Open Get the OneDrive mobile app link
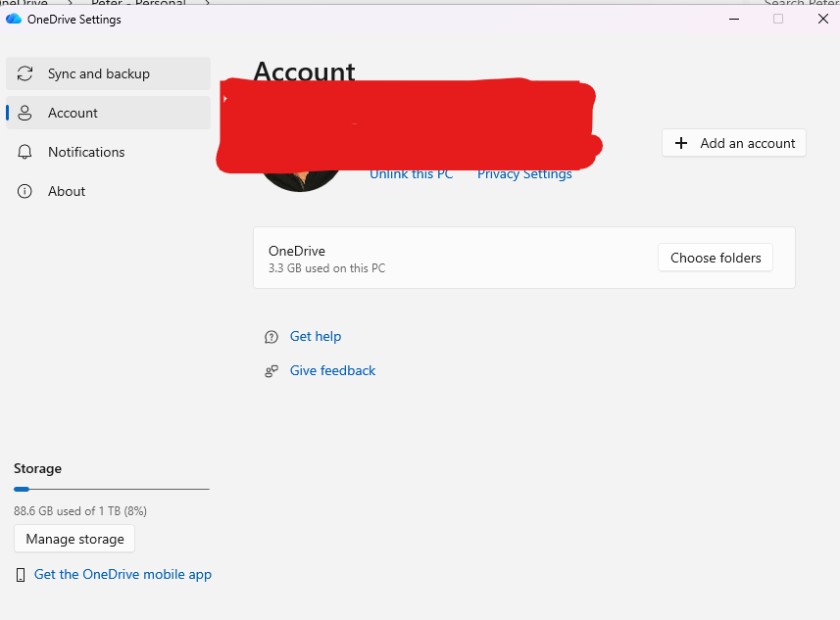 (123, 575)
